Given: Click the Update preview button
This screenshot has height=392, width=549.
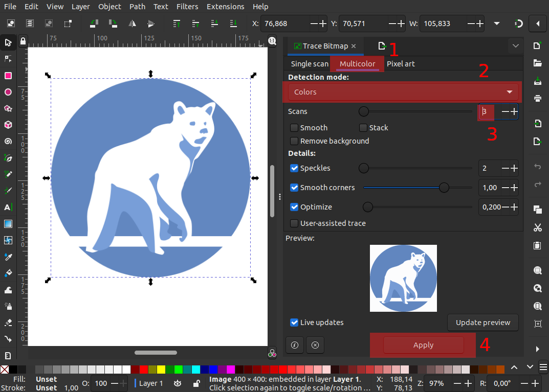Looking at the screenshot, I should tap(482, 322).
